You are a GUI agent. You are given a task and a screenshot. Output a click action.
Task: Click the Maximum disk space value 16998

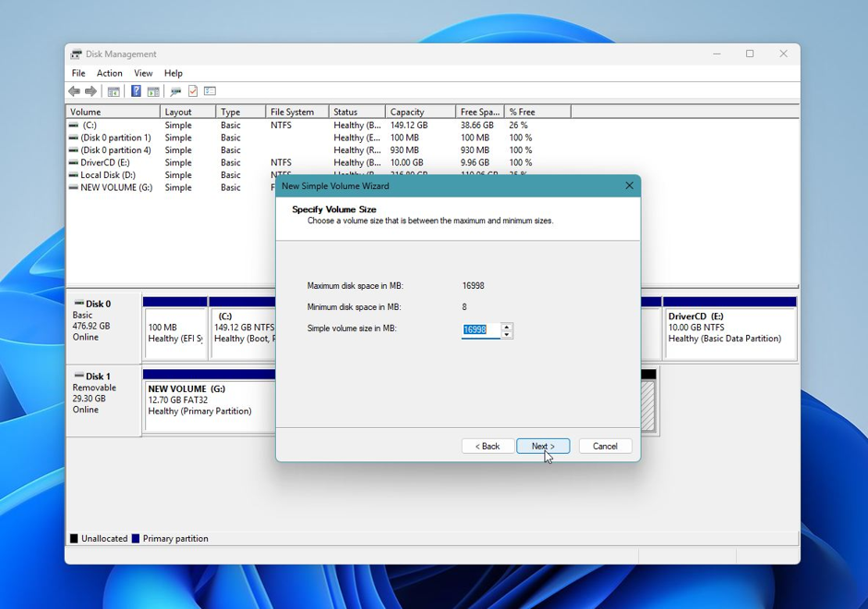(474, 286)
